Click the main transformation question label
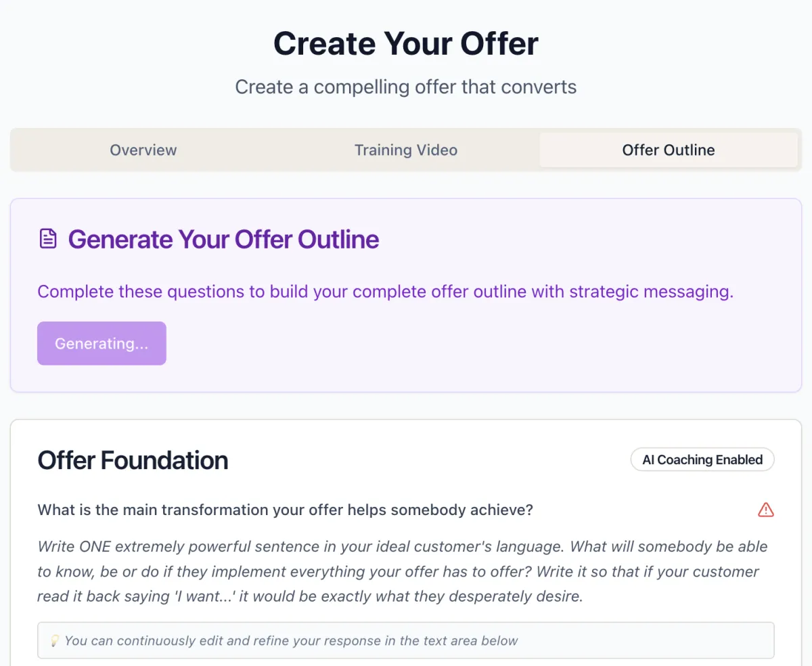 click(x=285, y=510)
